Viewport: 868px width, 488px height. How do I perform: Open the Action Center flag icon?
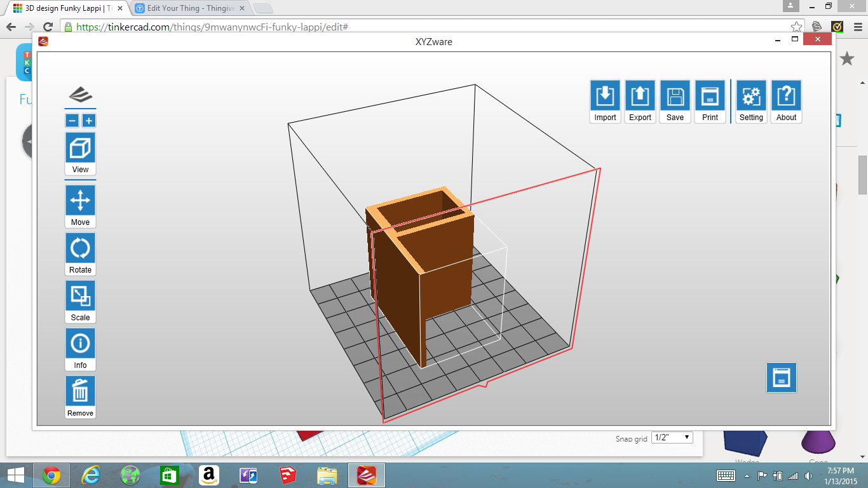point(763,475)
